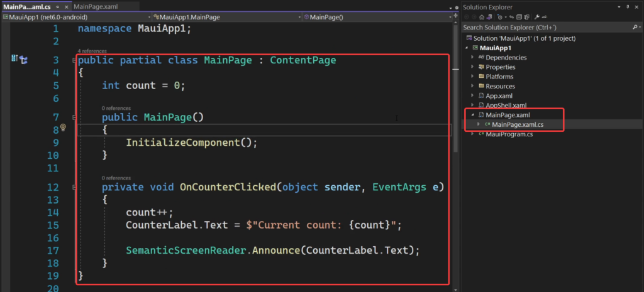Click '0 references' above OnCounterClicked

pos(116,178)
